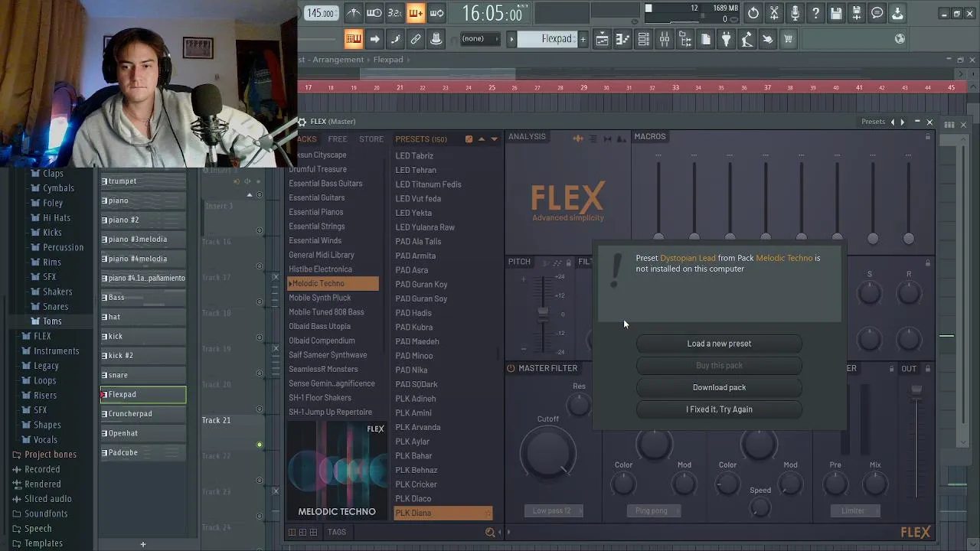Toggle the 3-2-1 countdown before recording
The image size is (980, 551).
point(395,13)
